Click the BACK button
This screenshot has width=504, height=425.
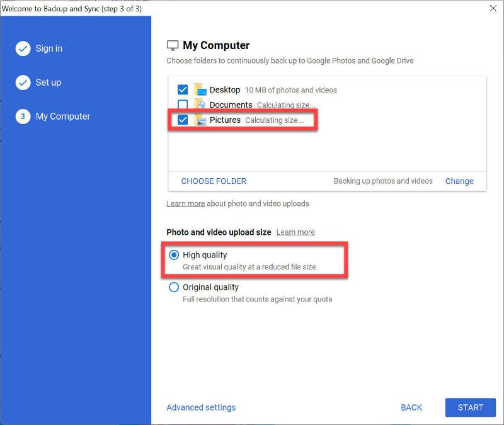(411, 407)
